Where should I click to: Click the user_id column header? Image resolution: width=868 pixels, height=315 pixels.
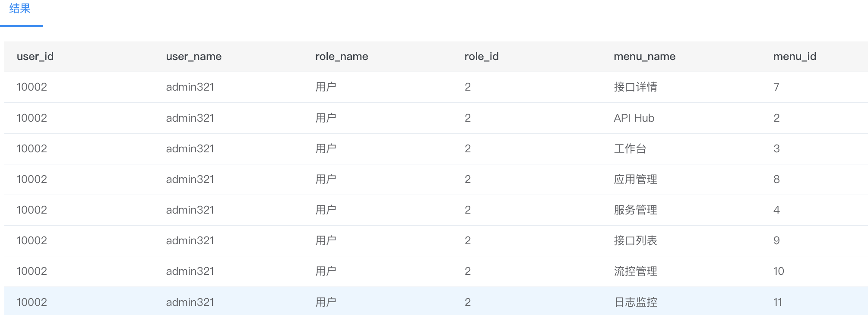(35, 57)
